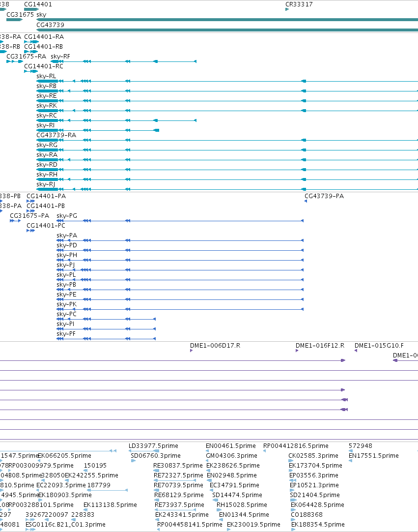Select the CK02585.3prime EST label

pyautogui.click(x=313, y=456)
